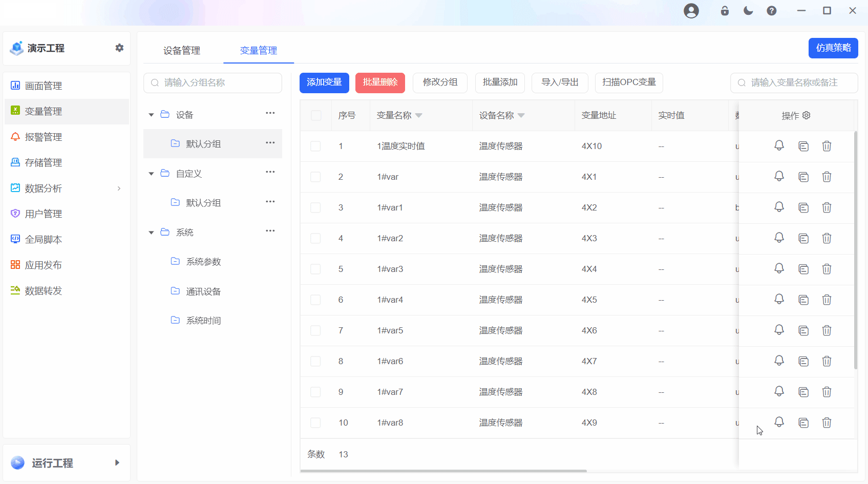Image resolution: width=868 pixels, height=484 pixels.
Task: Open 报警管理 in the sidebar
Action: [x=44, y=137]
